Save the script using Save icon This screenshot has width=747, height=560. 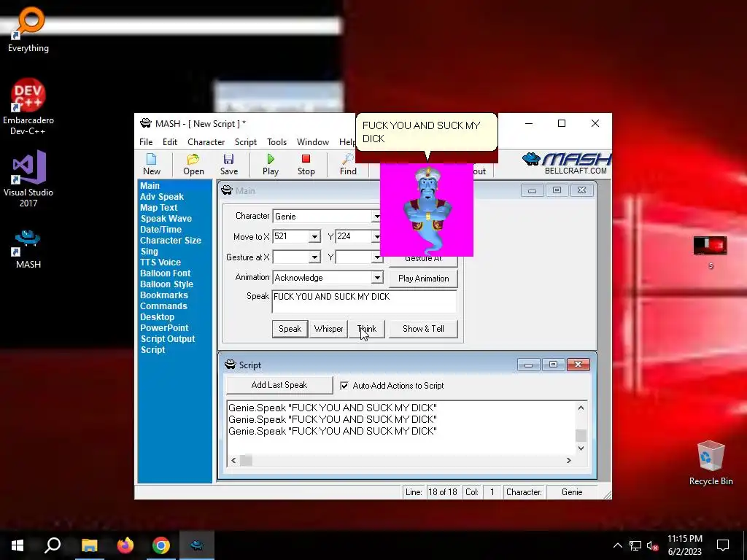click(228, 164)
